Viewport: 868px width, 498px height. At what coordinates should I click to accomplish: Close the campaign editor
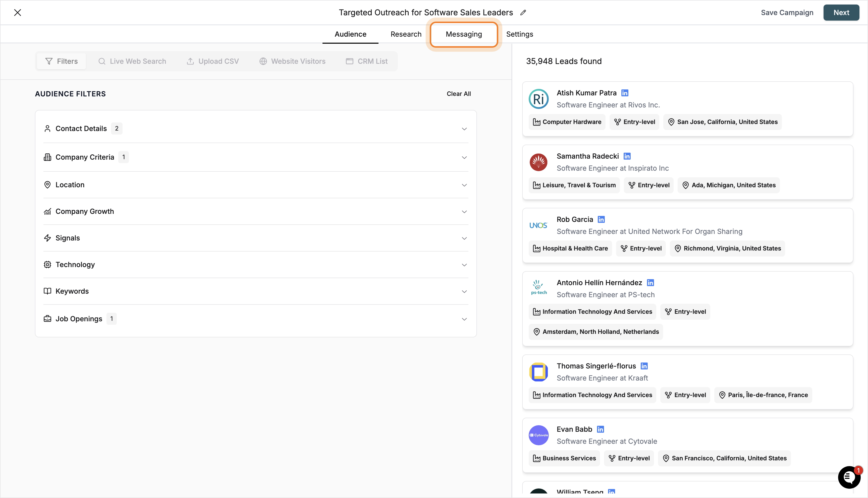coord(18,12)
